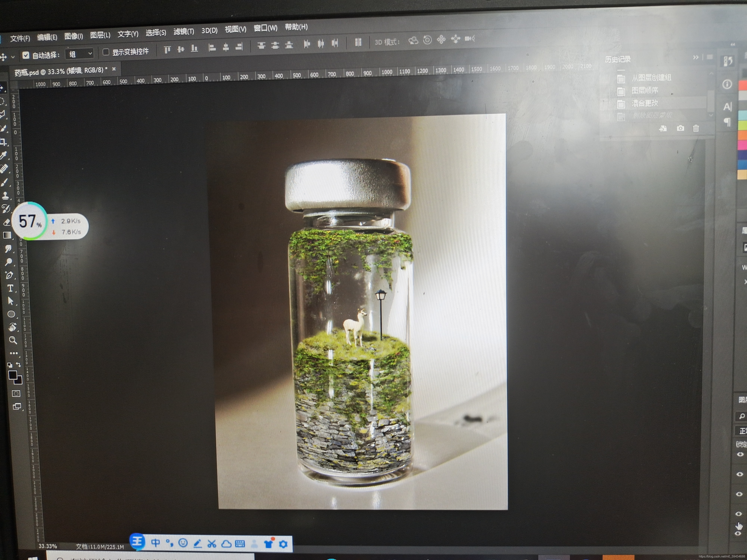The height and width of the screenshot is (560, 747).
Task: Select the Eyedropper tool
Action: (x=4, y=155)
